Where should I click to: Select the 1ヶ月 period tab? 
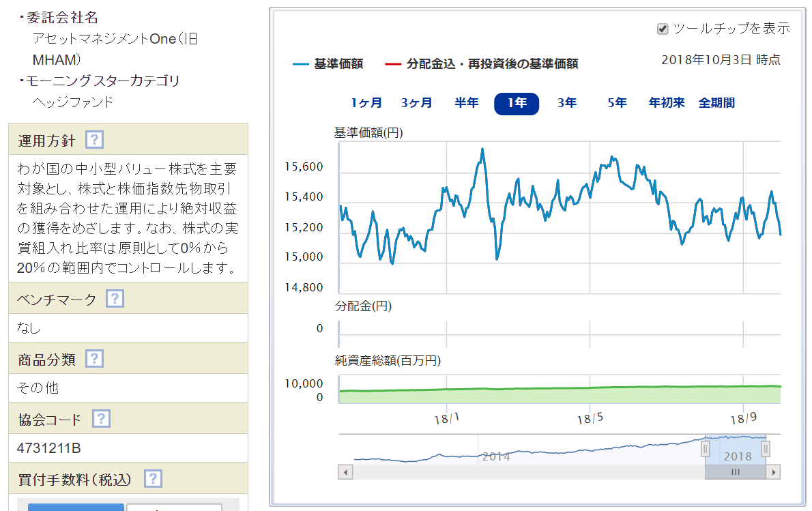coord(366,103)
